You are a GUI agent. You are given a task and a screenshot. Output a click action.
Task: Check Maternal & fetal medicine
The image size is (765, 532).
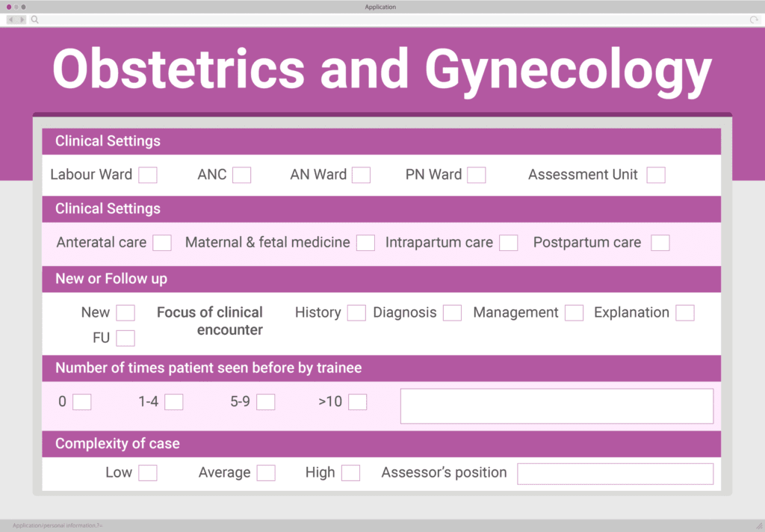point(365,242)
